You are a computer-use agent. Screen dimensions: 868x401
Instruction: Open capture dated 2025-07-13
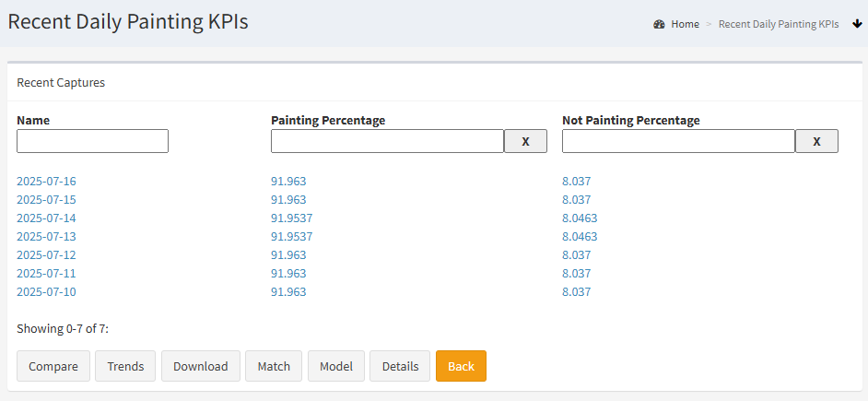tap(46, 237)
